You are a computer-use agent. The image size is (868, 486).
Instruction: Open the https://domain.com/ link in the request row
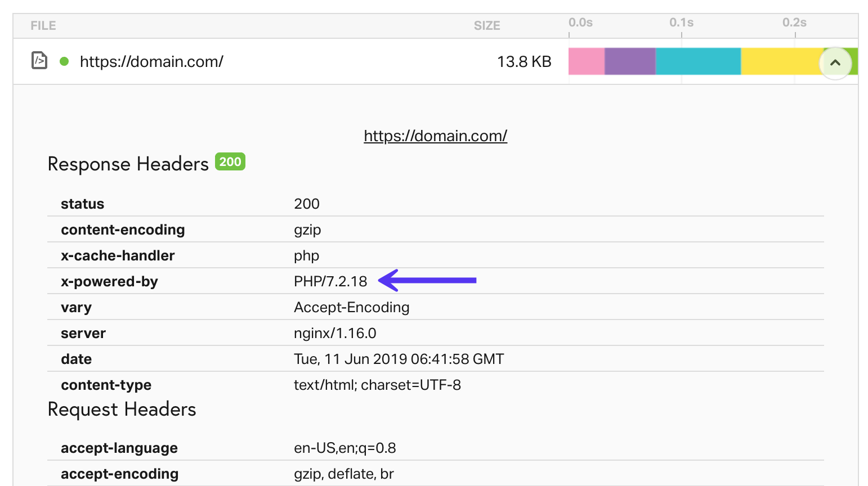pyautogui.click(x=151, y=62)
